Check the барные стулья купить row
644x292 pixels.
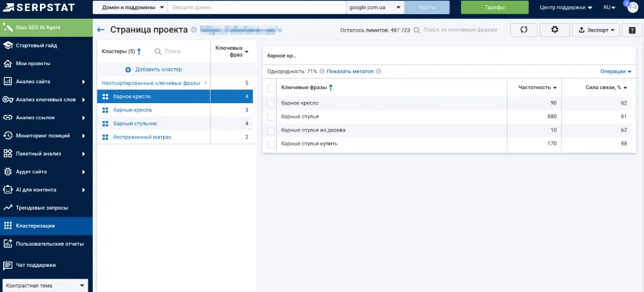click(270, 144)
